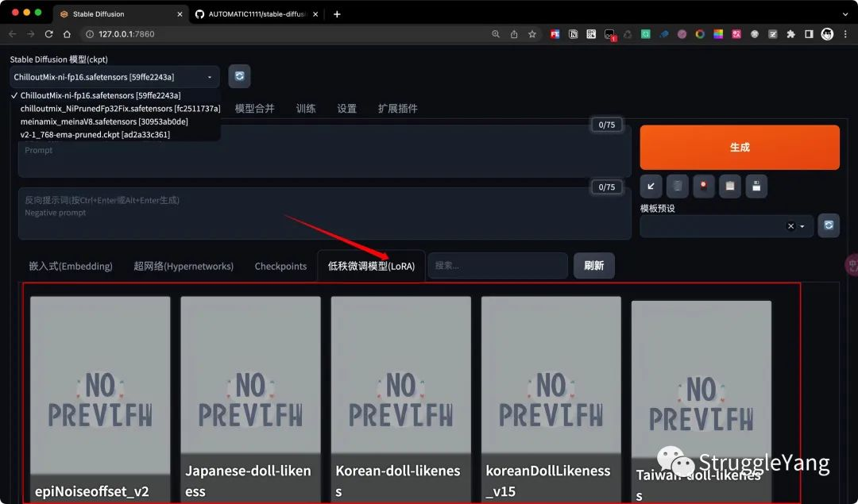Image resolution: width=858 pixels, height=504 pixels.
Task: Click the 刷新 refresh button
Action: coord(593,266)
